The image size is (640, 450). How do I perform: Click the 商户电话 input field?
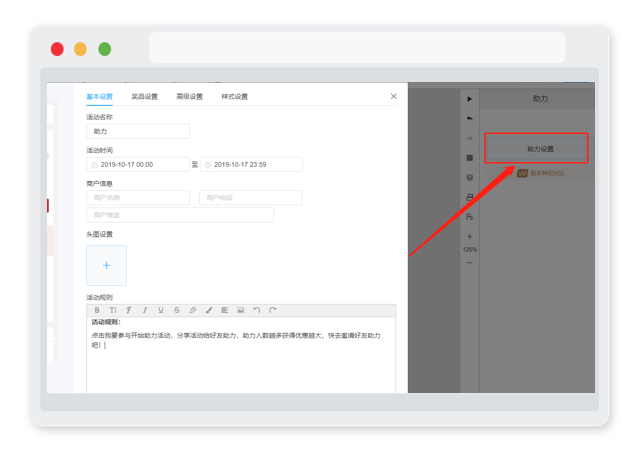tap(251, 198)
